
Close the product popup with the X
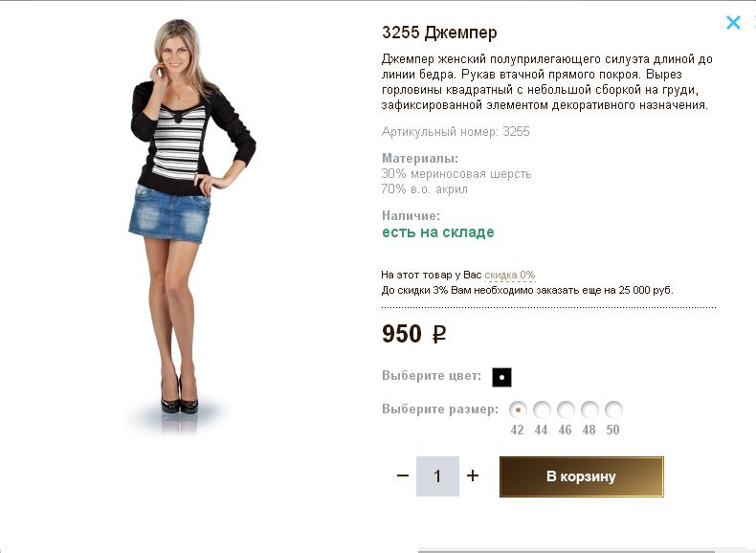point(733,22)
